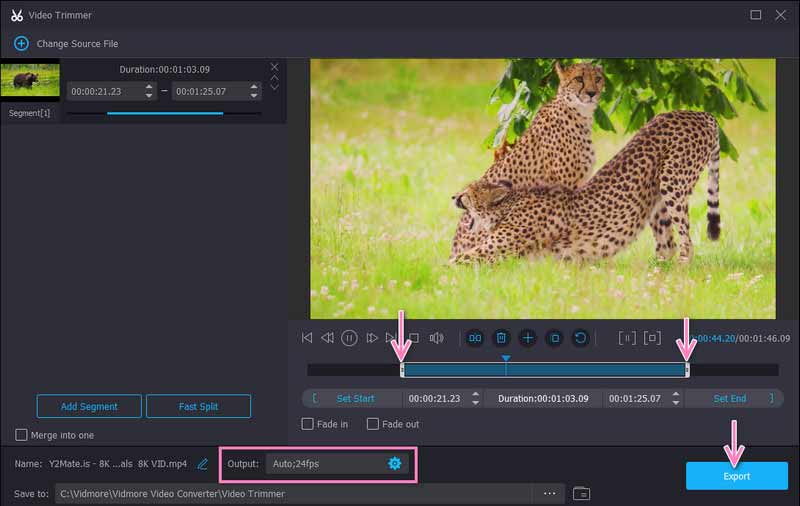Toggle the Fade out checkbox

pos(372,424)
